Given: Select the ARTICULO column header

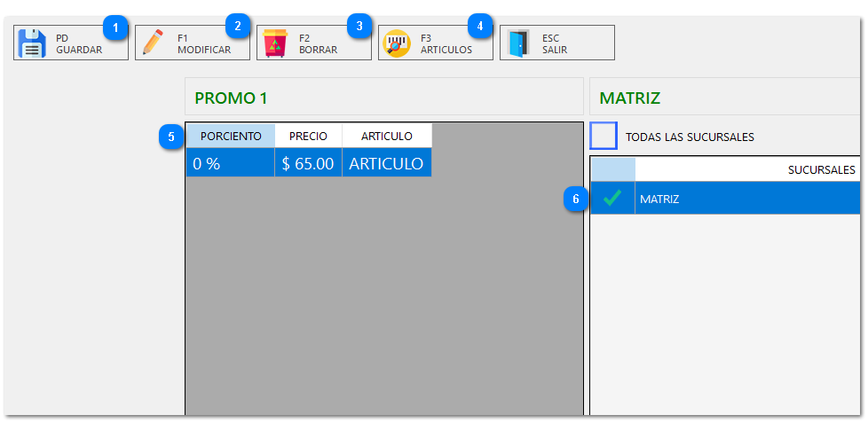Looking at the screenshot, I should tap(387, 136).
